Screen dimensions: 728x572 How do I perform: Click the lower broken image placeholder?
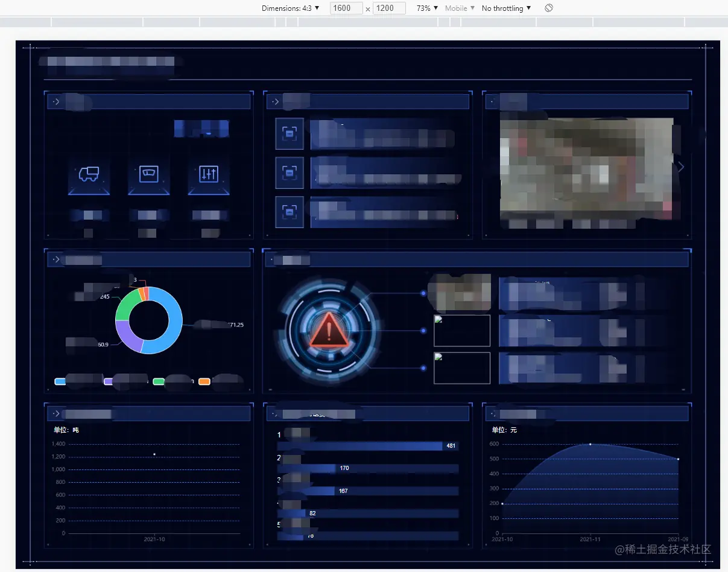(x=462, y=368)
